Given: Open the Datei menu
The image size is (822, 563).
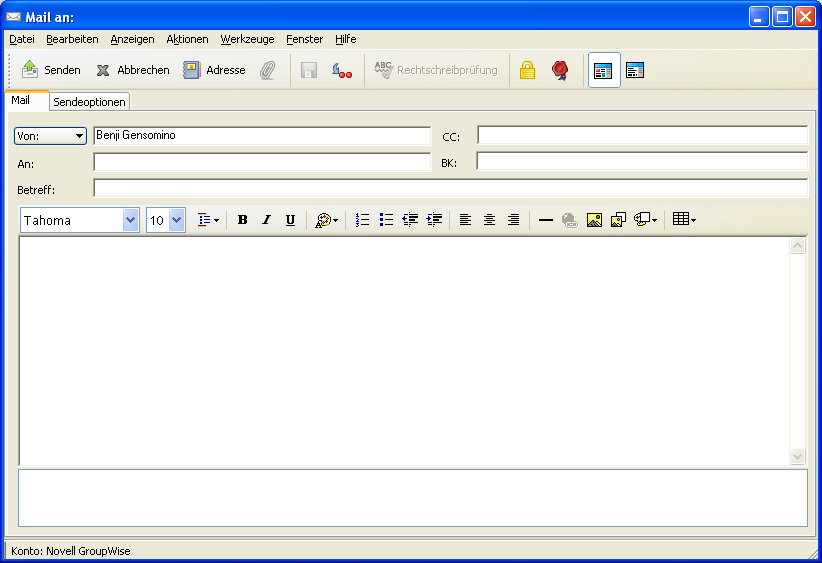Looking at the screenshot, I should pos(22,39).
